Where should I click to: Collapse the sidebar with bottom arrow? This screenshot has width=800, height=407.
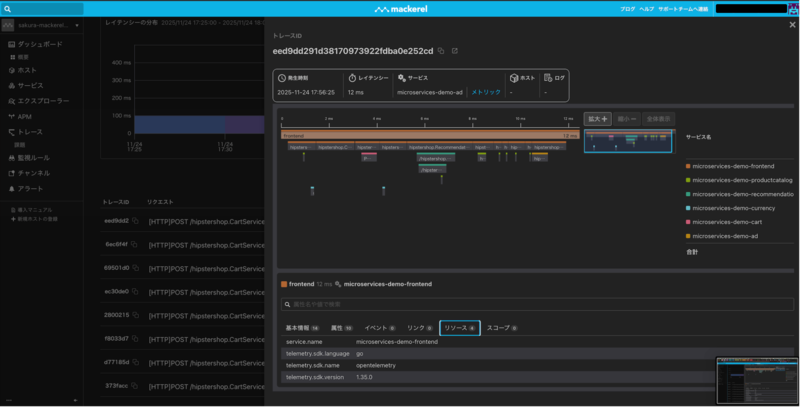point(76,400)
